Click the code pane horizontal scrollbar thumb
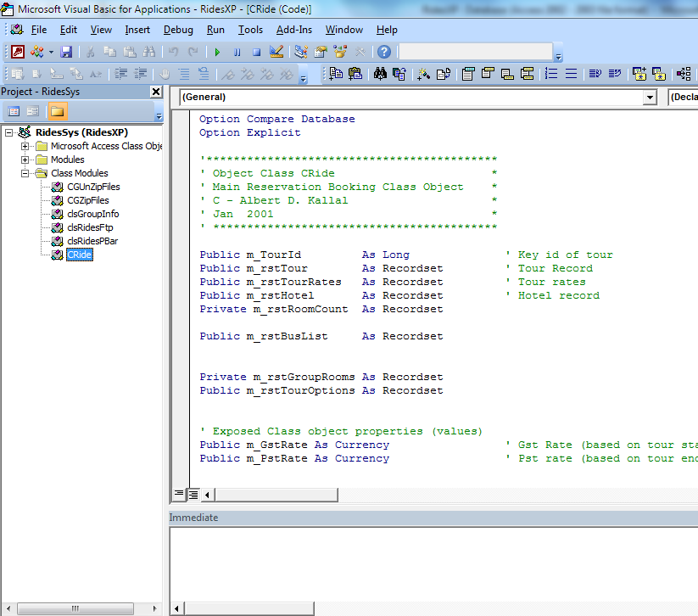698x616 pixels. pos(276,495)
